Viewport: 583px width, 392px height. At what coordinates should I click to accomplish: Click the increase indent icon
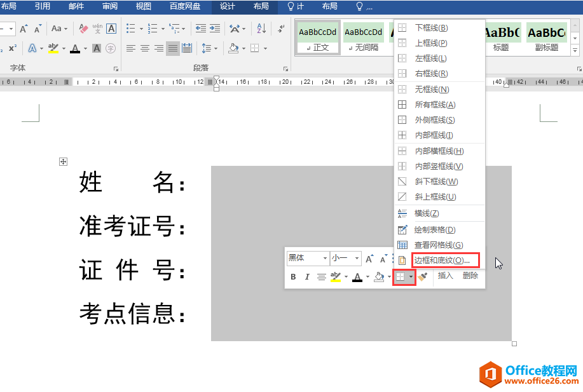215,29
